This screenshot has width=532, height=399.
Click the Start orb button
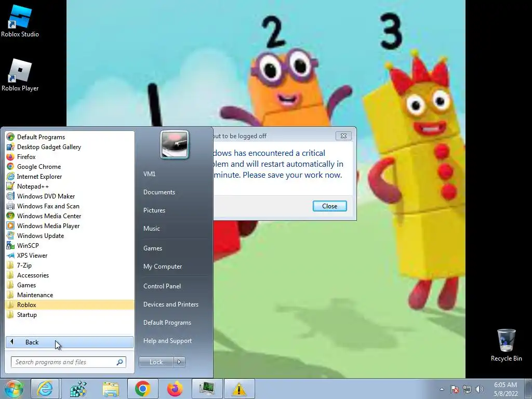pos(14,389)
